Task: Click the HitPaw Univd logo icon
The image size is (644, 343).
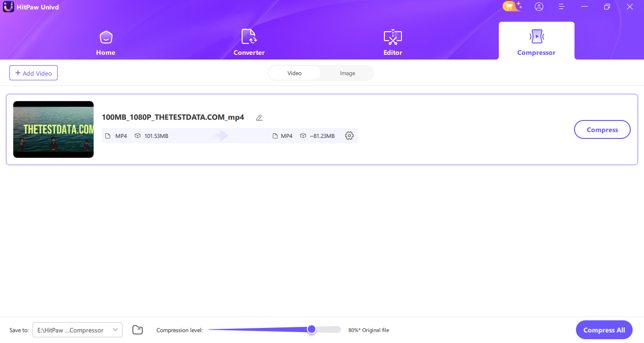Action: (x=9, y=7)
